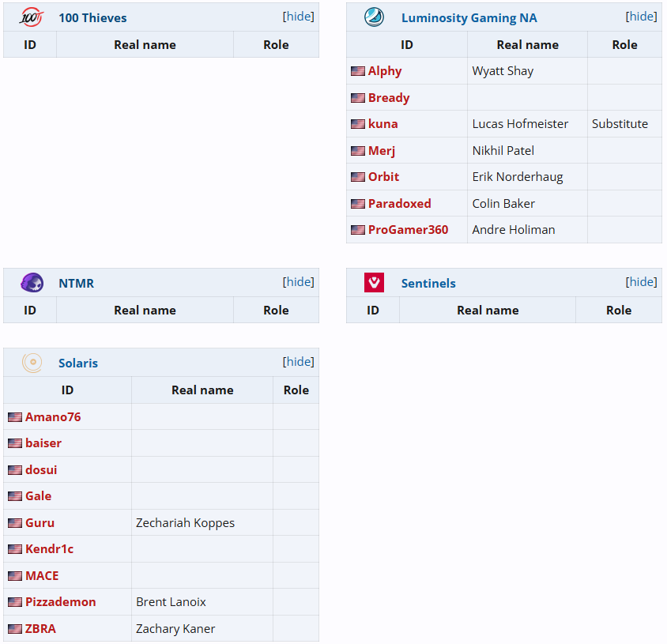Click the real name Colin Baker
Viewport: 667px width, 644px height.
pyautogui.click(x=503, y=203)
